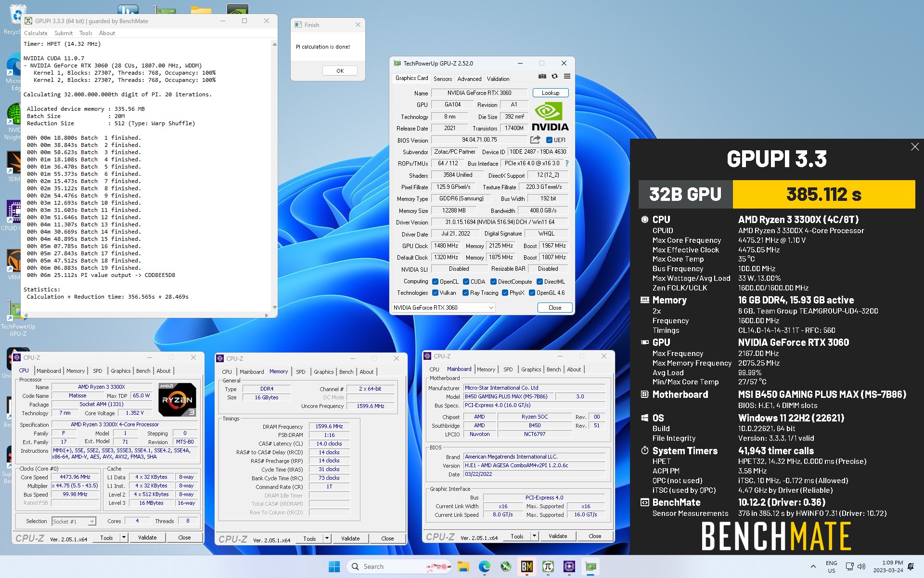Toggle PhysX checkbox
924x578 pixels.
pos(505,293)
